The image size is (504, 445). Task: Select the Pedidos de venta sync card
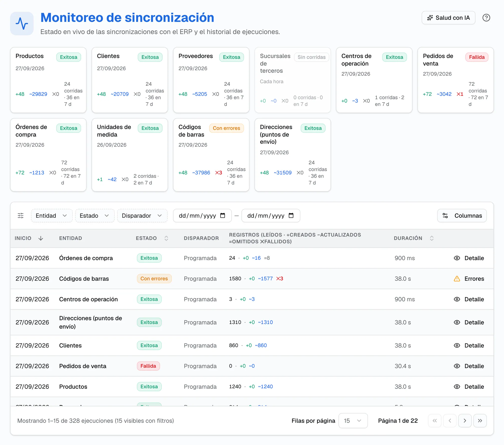456,80
